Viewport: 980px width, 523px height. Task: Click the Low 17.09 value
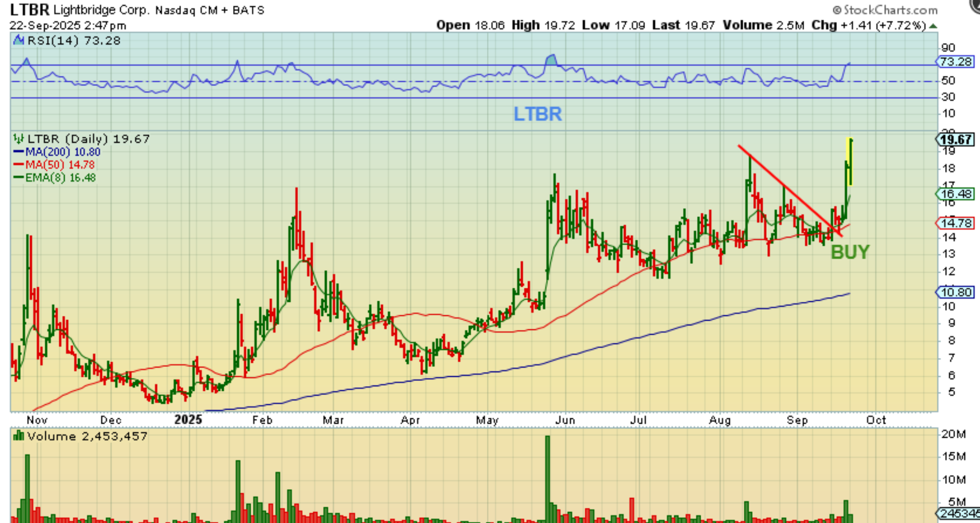(x=613, y=25)
